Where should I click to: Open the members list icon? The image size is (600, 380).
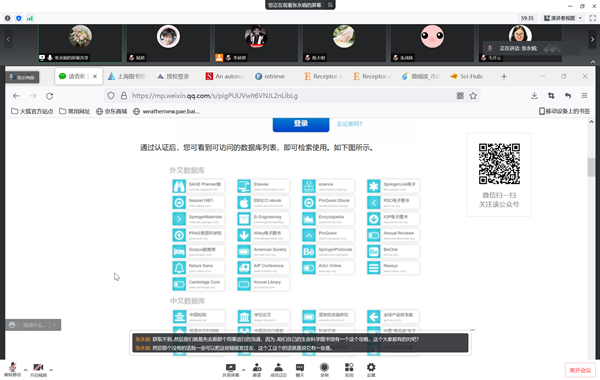[x=279, y=370]
